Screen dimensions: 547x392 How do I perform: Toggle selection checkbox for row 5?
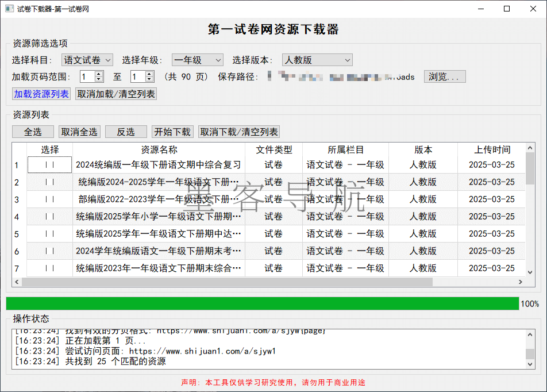coord(49,234)
